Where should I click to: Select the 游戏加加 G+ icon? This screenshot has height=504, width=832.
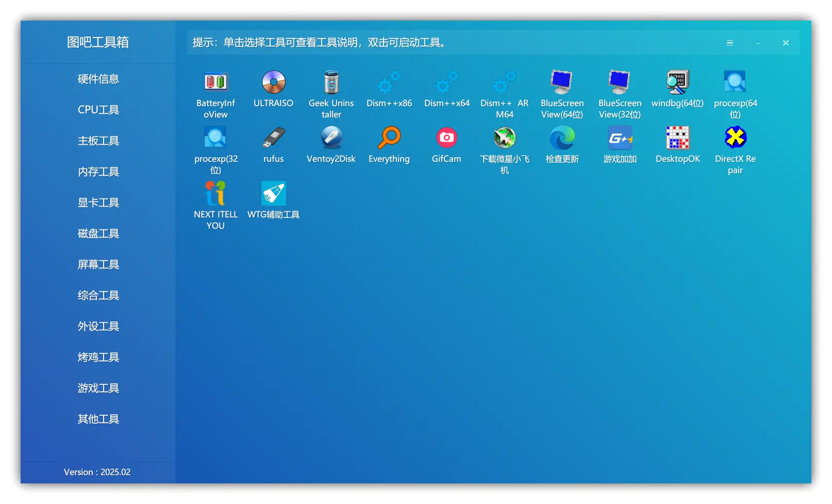click(620, 138)
